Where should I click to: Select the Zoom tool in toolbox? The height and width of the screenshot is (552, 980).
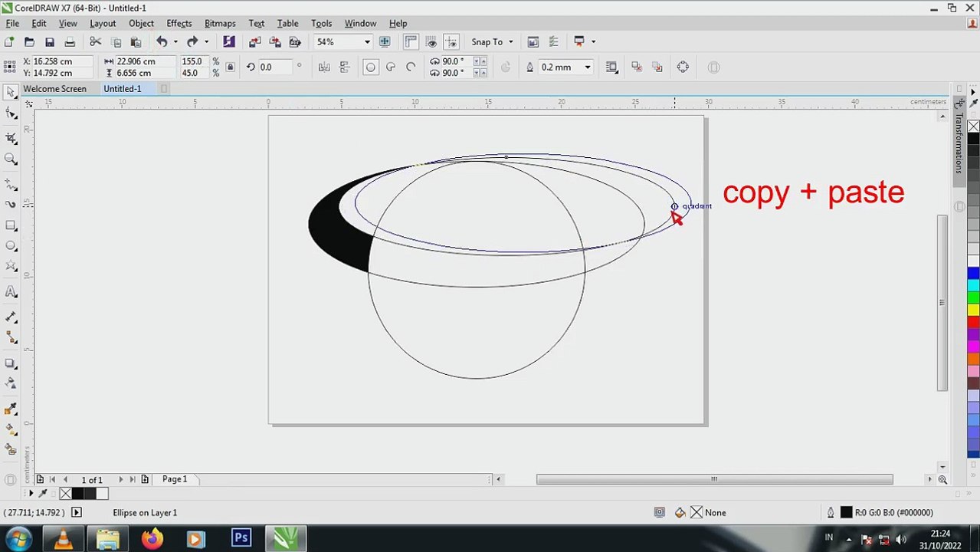coord(11,159)
